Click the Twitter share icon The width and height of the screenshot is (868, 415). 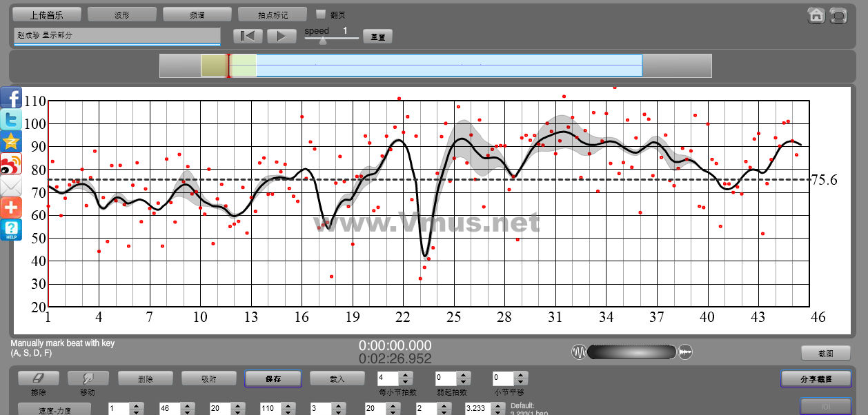click(11, 120)
